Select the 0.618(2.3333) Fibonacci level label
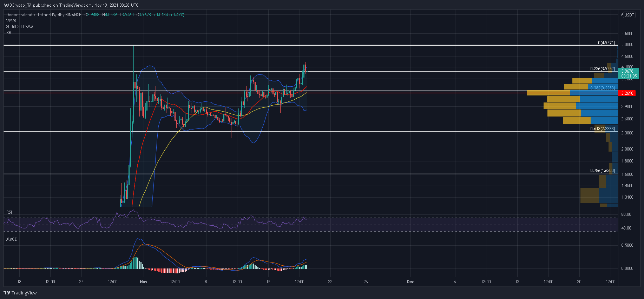 click(603, 129)
